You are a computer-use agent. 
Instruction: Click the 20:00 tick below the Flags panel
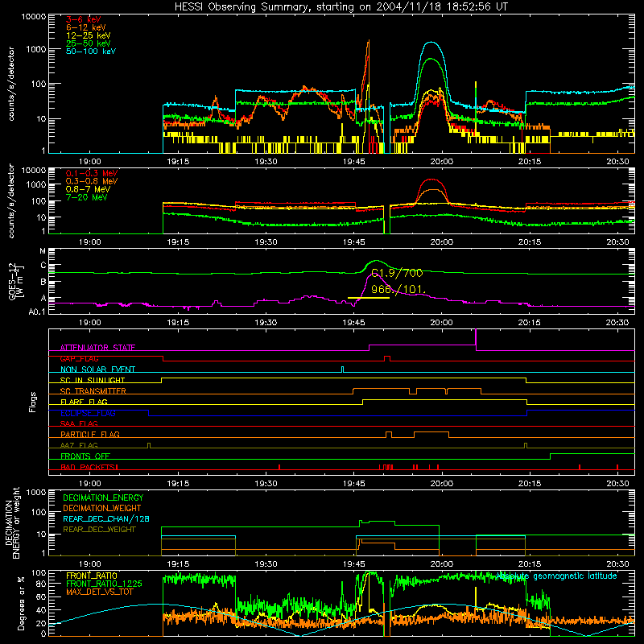[x=441, y=484]
